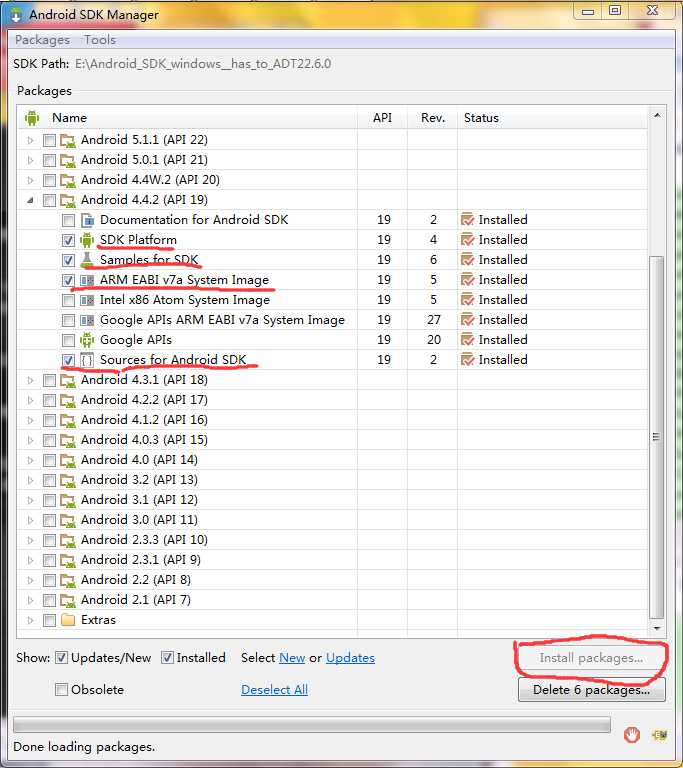Collapse the Android 4.4.2 (API 19) node
The width and height of the screenshot is (683, 768).
30,200
